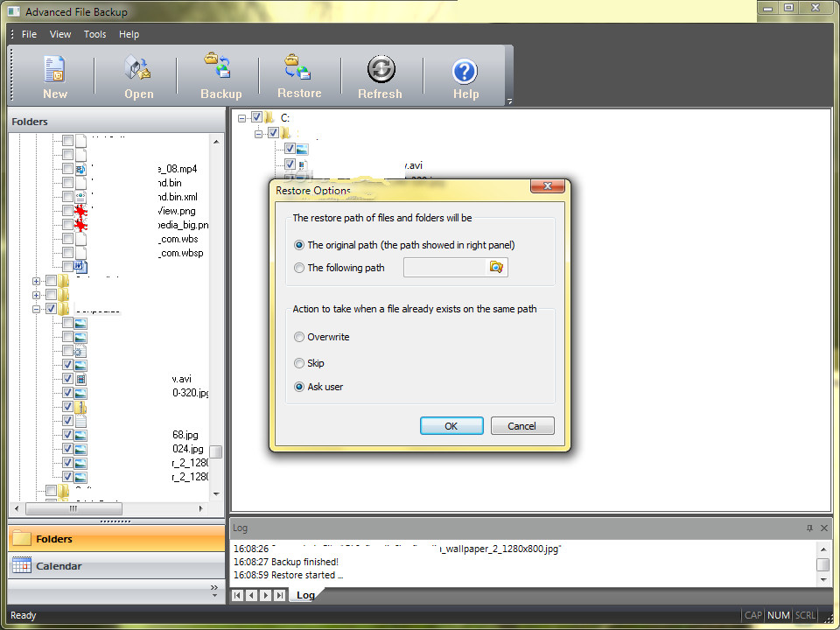Collapse the subfolder under C: in right panel
The height and width of the screenshot is (630, 840).
(259, 133)
